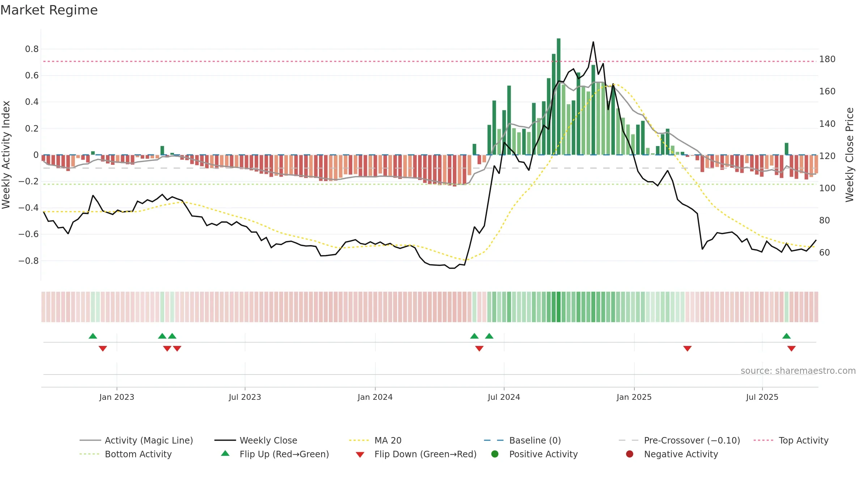The width and height of the screenshot is (868, 488).
Task: Toggle Flip Down (Green→Red) legend entry
Action: (416, 454)
